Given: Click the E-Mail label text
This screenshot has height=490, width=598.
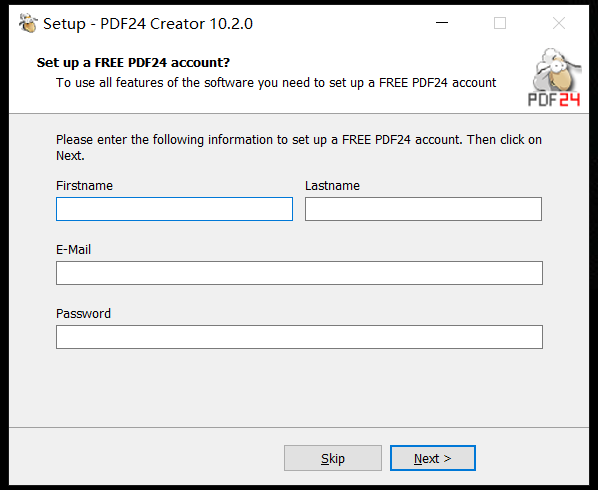Looking at the screenshot, I should coord(73,250).
